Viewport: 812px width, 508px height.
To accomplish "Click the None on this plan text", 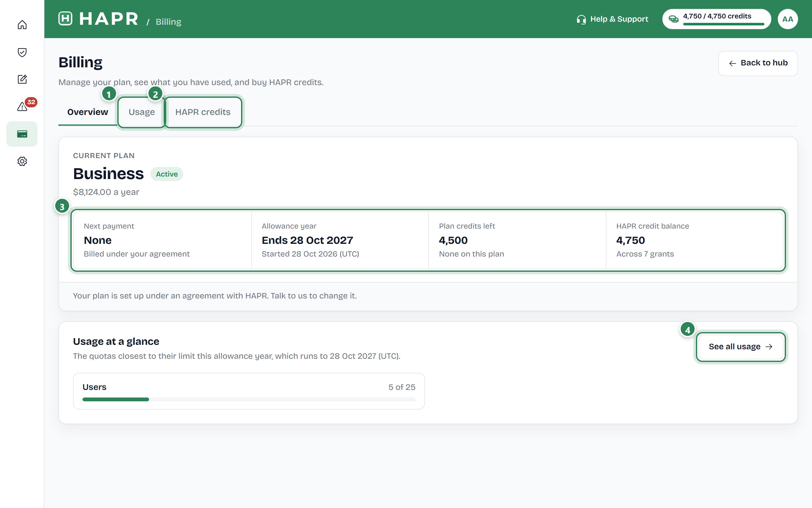I will 471,254.
